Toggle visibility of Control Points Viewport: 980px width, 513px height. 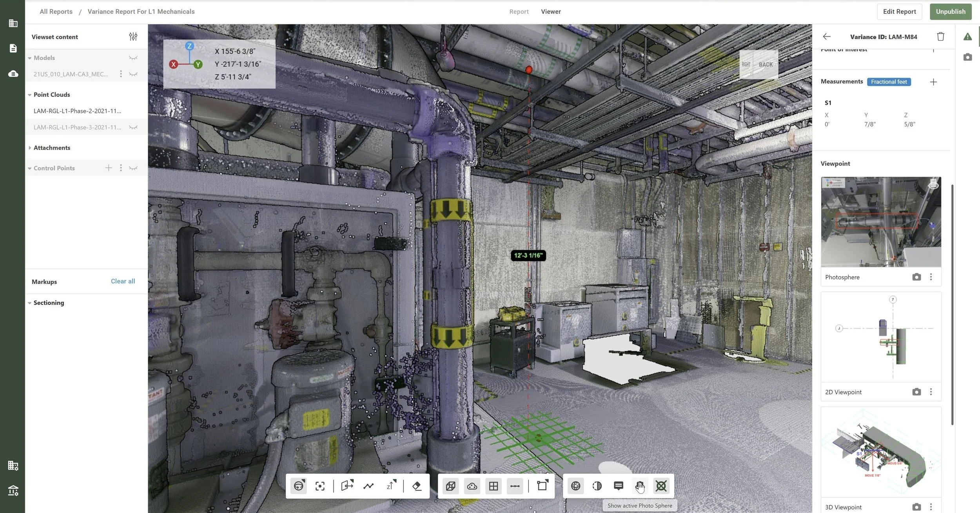tap(133, 168)
